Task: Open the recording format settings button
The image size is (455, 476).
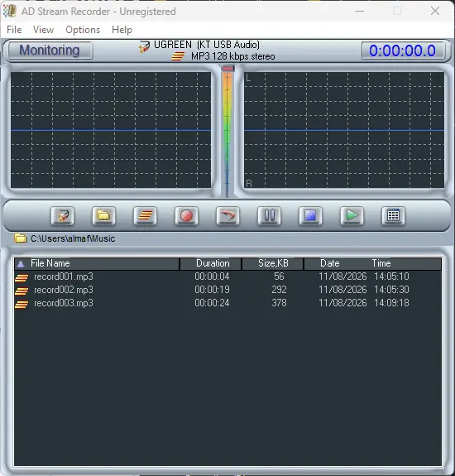Action: 146,216
